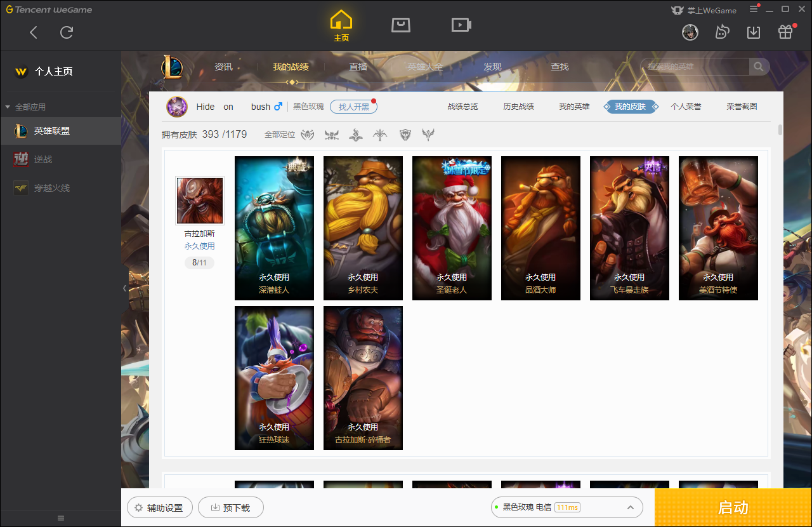The image size is (812, 527).
Task: Open the 历史战绩 sub-tab
Action: click(x=518, y=107)
